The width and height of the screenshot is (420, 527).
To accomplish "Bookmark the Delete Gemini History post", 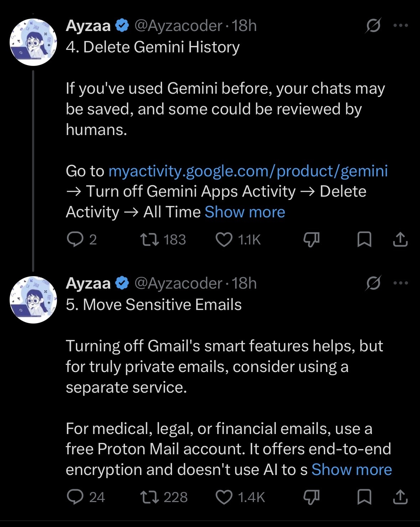I will coord(364,239).
